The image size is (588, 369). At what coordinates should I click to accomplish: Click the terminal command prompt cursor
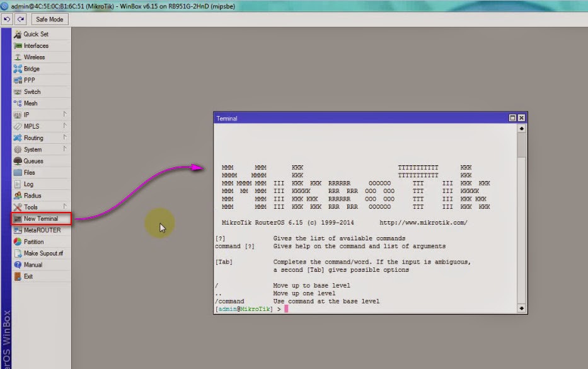tap(286, 309)
